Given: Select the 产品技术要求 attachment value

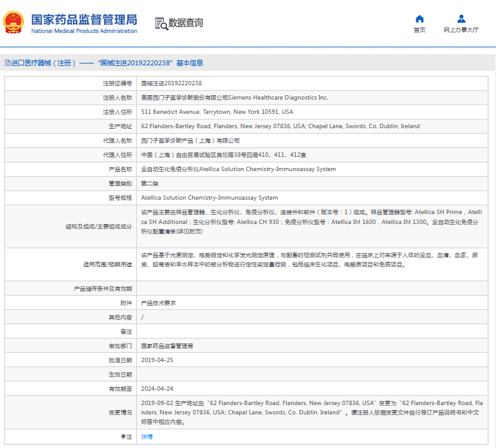Looking at the screenshot, I should tap(159, 303).
